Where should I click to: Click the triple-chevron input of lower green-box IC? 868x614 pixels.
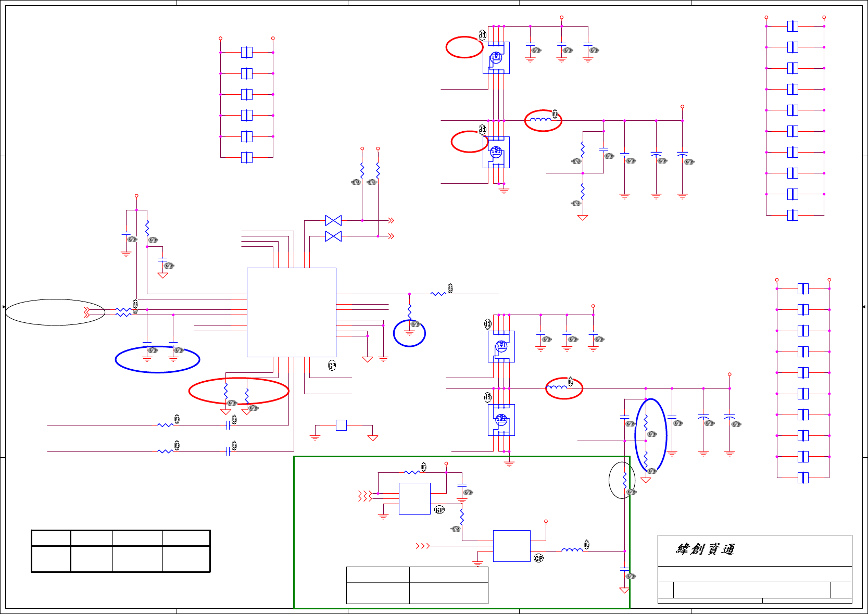423,546
